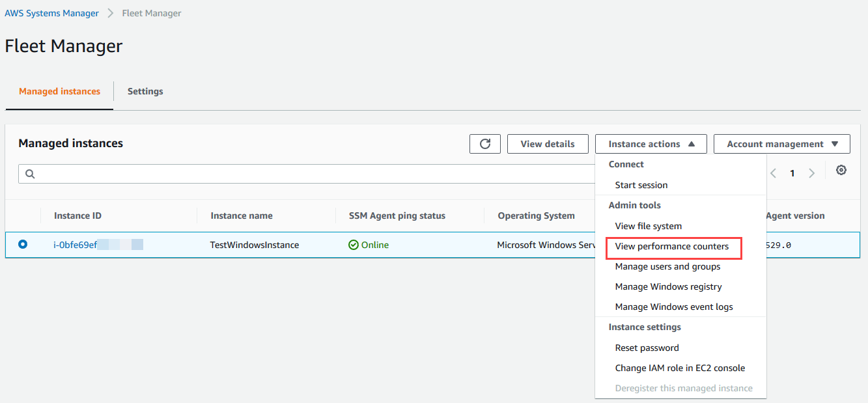The width and height of the screenshot is (868, 403).
Task: Open instance ID i-0bfe69ef link
Action: [x=76, y=245]
